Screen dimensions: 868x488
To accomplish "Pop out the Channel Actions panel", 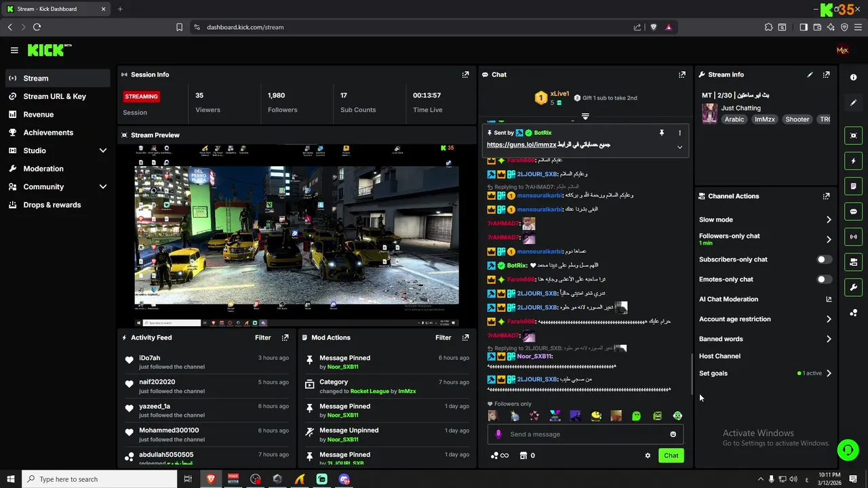I will pos(826,196).
